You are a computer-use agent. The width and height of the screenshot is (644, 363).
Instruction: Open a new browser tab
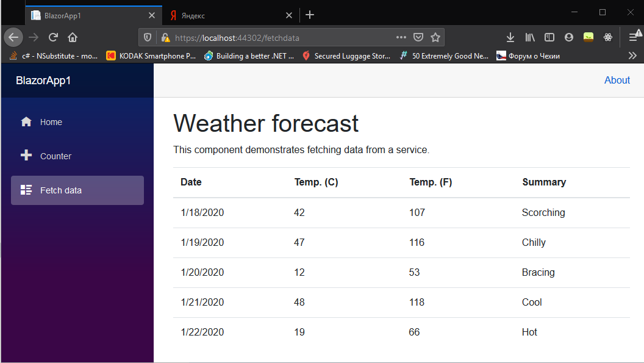pos(310,15)
